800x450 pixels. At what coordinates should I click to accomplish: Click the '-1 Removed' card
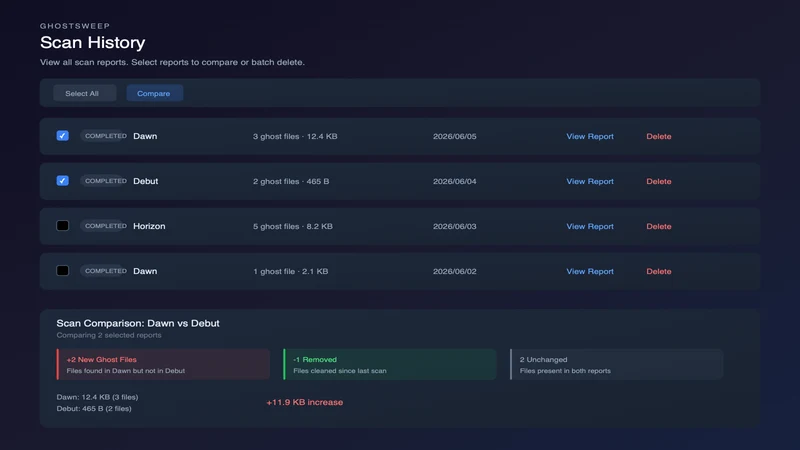(x=390, y=364)
